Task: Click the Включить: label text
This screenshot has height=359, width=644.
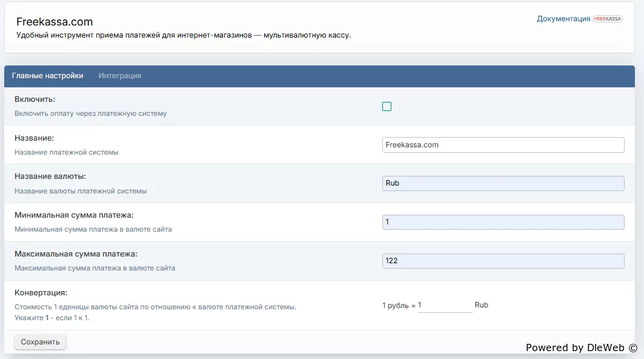Action: pyautogui.click(x=35, y=99)
